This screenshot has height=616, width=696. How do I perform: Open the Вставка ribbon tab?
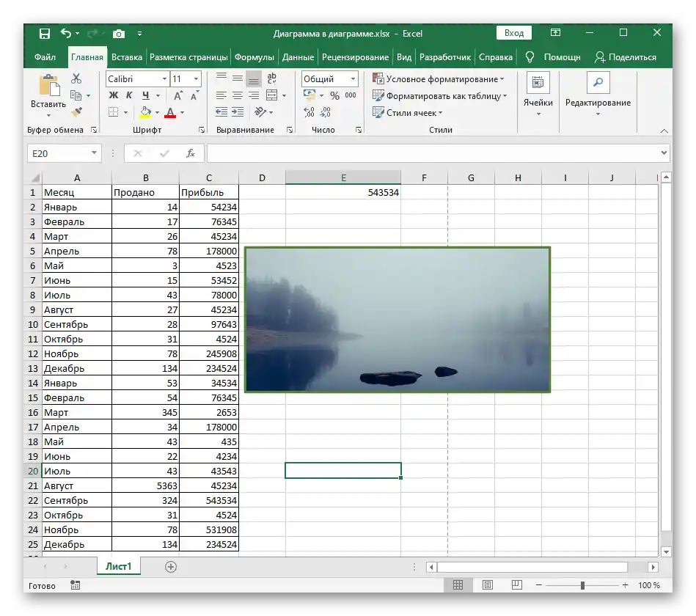[127, 57]
